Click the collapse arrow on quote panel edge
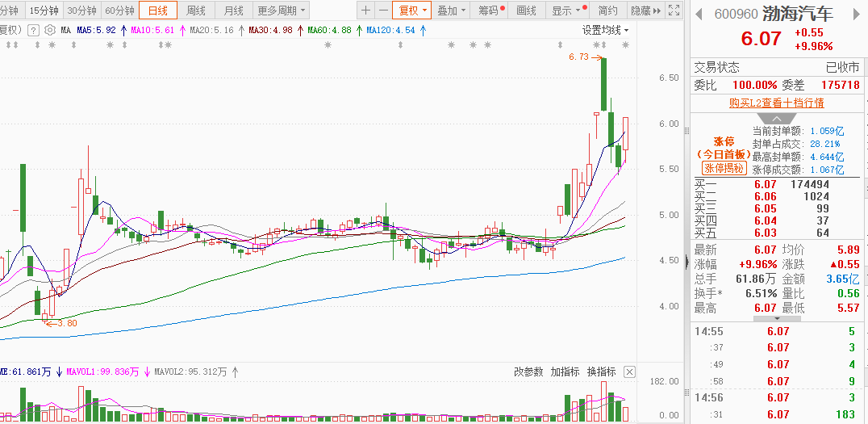 [x=687, y=262]
